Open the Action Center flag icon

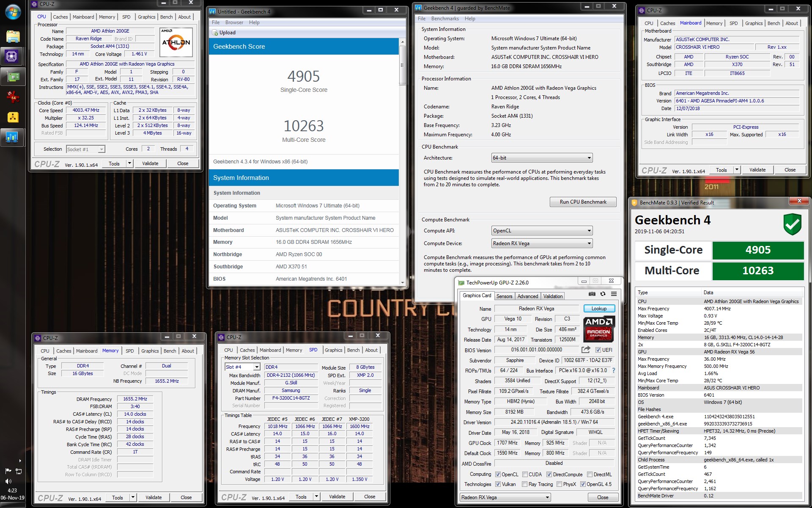point(8,471)
